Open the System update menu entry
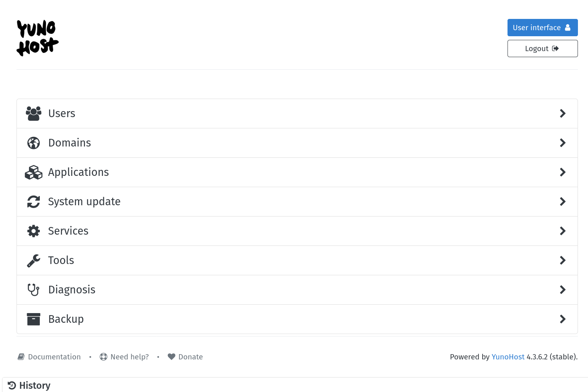The width and height of the screenshot is (588, 392). pyautogui.click(x=84, y=202)
